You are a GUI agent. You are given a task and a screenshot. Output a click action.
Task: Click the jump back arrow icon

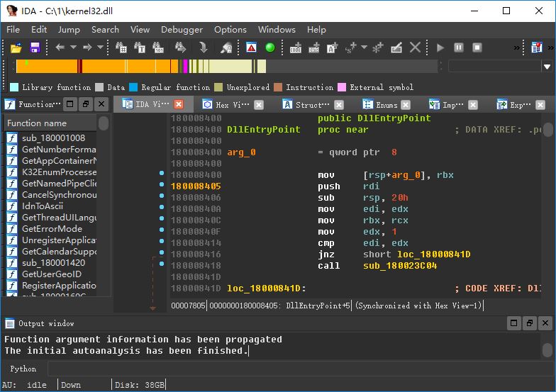click(x=60, y=47)
